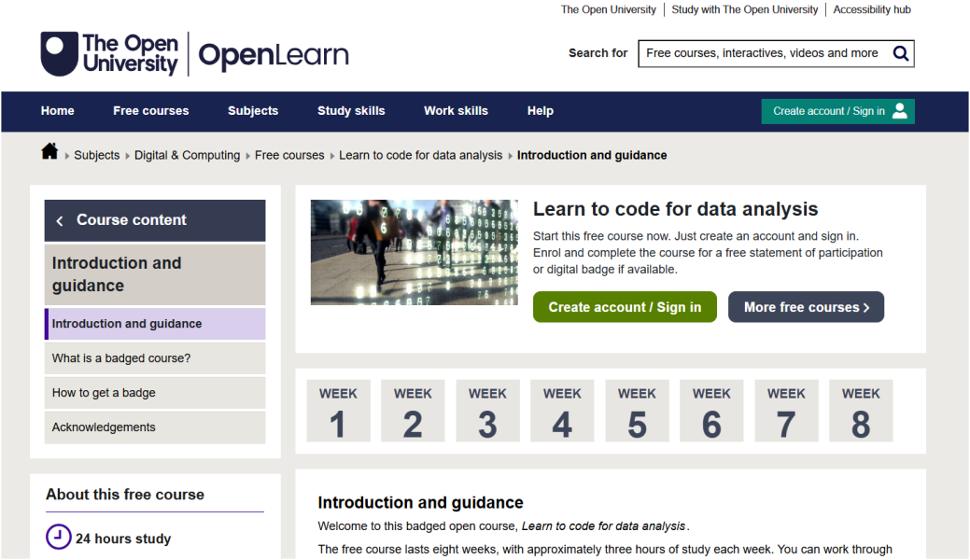Click Create account / Sign in in navbar
This screenshot has width=970, height=560.
click(x=837, y=111)
